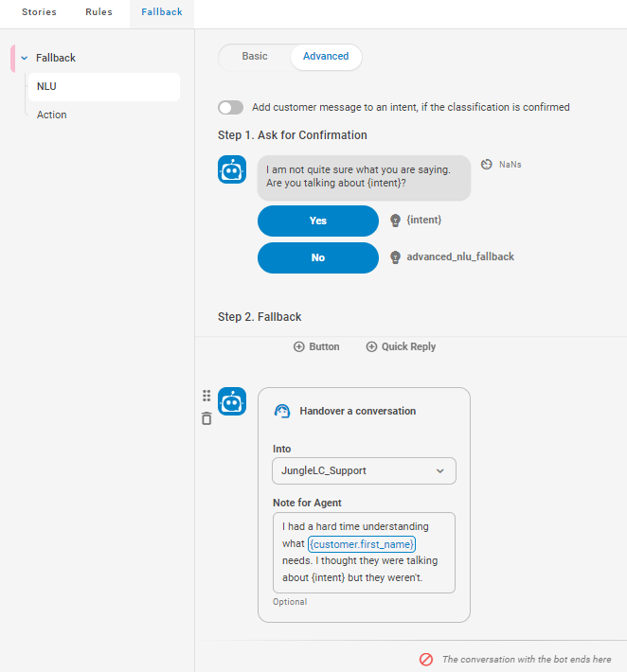Click the delay timer icon near NaNs
The width and height of the screenshot is (627, 672).
[486, 165]
